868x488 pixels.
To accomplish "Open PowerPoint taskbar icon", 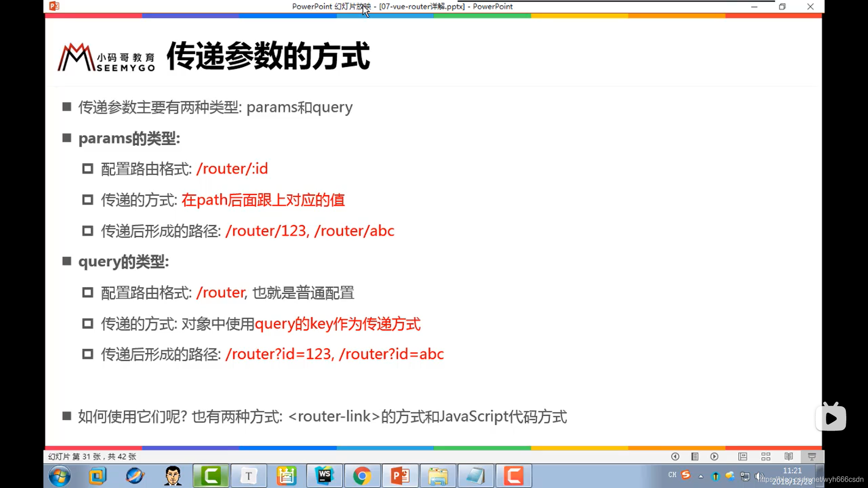I will tap(400, 476).
